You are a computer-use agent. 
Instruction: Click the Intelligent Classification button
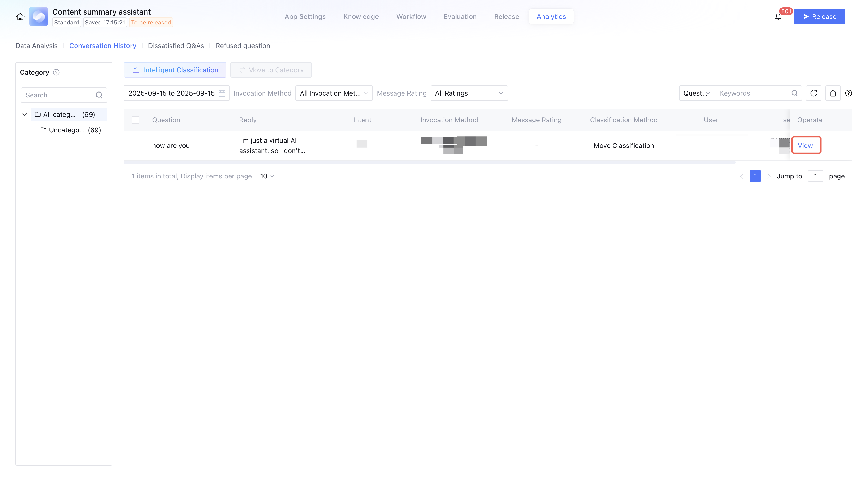(x=175, y=70)
